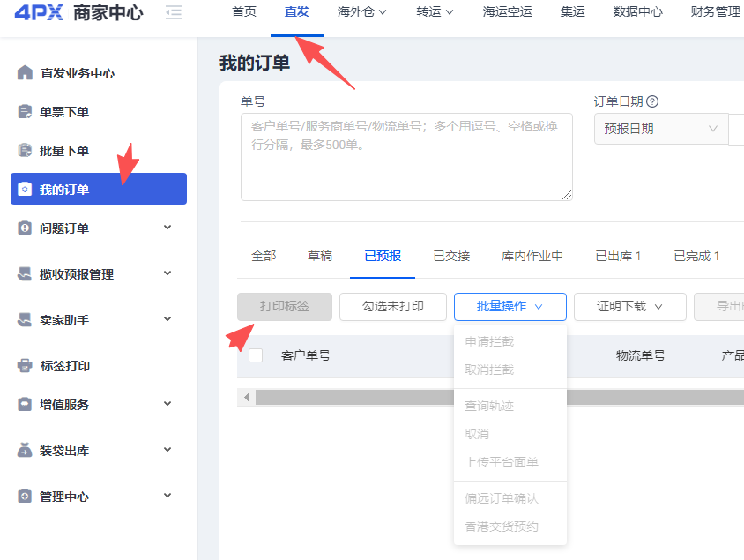Click the 打印标签 button

[x=285, y=307]
